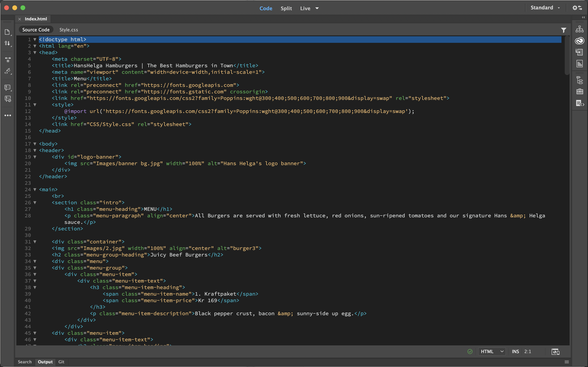
Task: Switch to Split view
Action: (286, 9)
